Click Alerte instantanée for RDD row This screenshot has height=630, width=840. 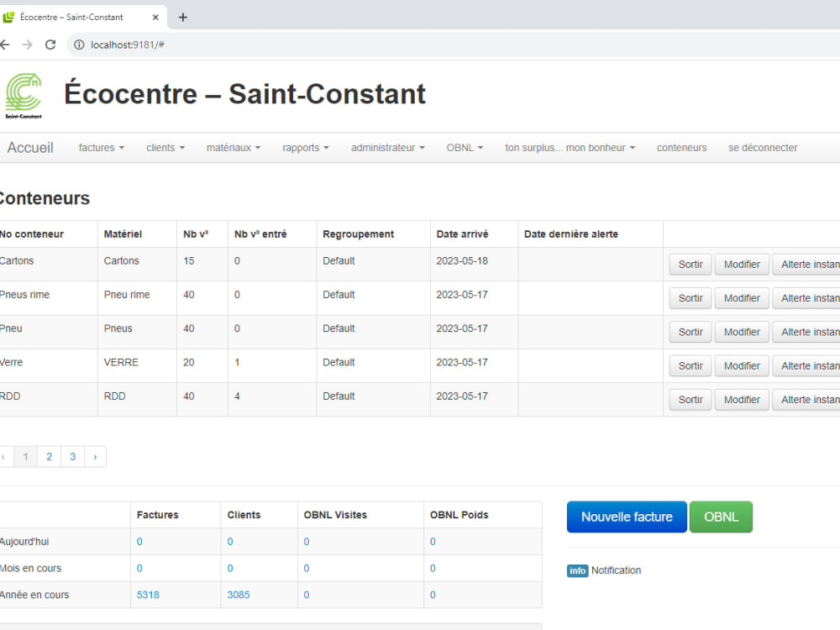pyautogui.click(x=806, y=399)
